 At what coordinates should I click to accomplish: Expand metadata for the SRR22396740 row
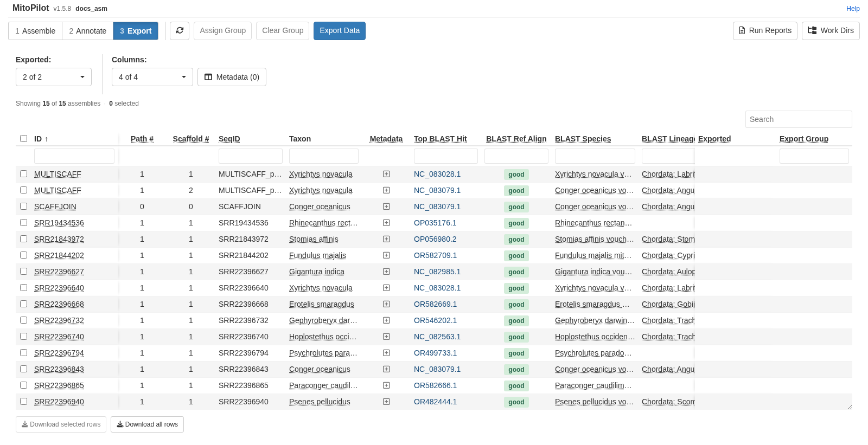point(386,337)
